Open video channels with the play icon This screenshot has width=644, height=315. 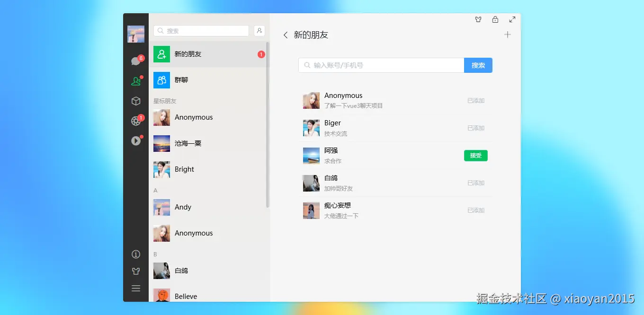pos(136,140)
